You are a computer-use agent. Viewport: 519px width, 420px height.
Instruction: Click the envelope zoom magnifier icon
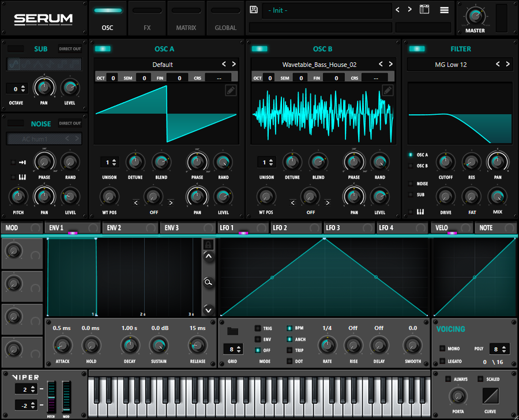point(208,282)
